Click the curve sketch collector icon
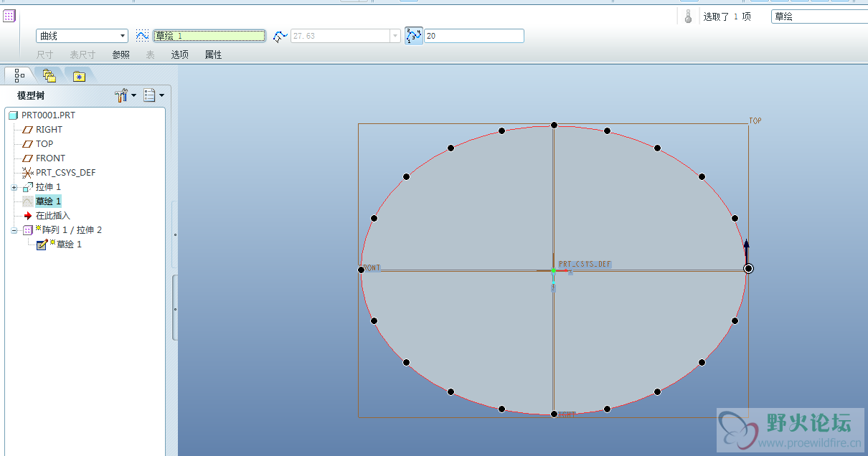This screenshot has height=456, width=868. coord(142,35)
